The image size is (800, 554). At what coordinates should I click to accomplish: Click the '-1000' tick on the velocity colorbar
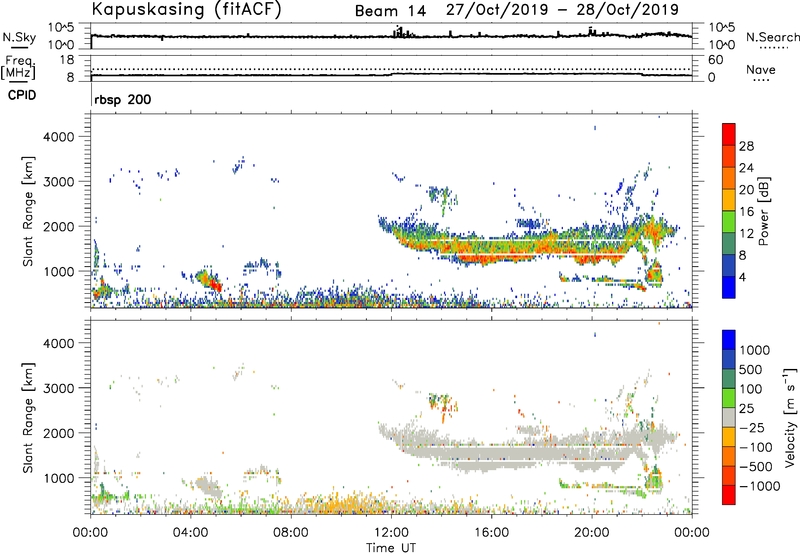point(759,486)
